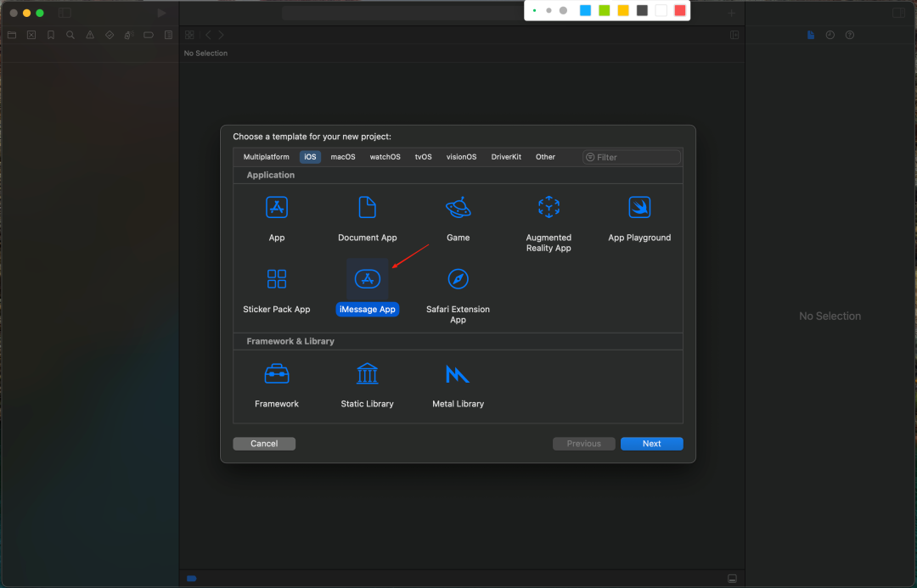
Task: Pick the blue color swatch
Action: [585, 10]
